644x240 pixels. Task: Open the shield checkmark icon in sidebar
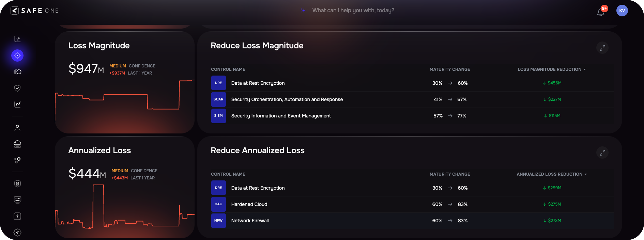click(17, 88)
